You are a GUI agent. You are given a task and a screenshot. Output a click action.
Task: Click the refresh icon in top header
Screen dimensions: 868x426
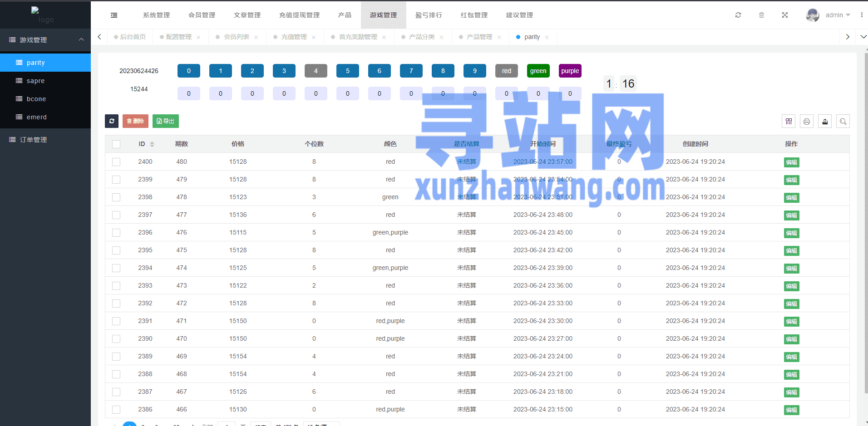(738, 15)
